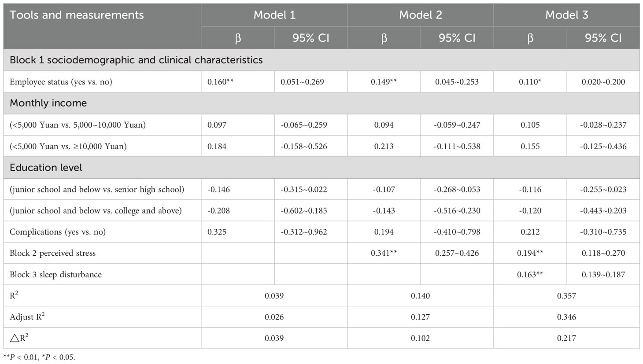This screenshot has height=364, width=643.
Task: Select the Employee status row label
Action: (x=61, y=82)
